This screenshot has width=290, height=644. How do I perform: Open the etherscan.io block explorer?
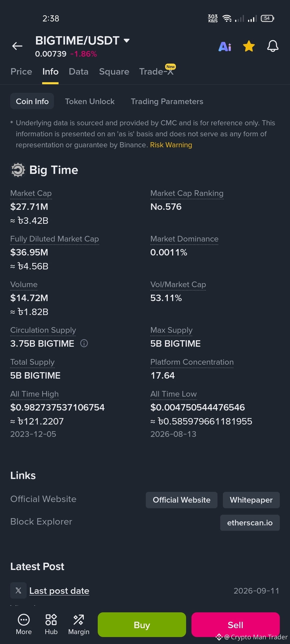(250, 523)
